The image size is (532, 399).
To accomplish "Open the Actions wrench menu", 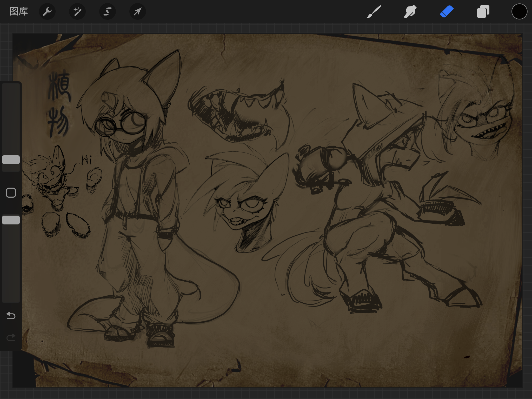I will (x=47, y=12).
